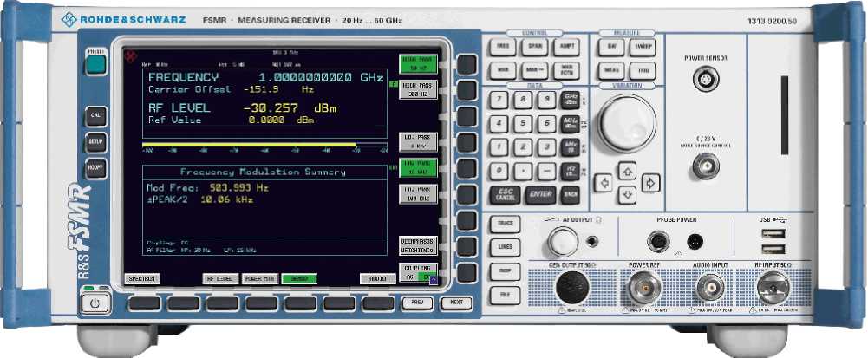The height and width of the screenshot is (358, 868).
Task: Toggle the HIGH PASS 300 Hz filter
Action: coord(419,90)
